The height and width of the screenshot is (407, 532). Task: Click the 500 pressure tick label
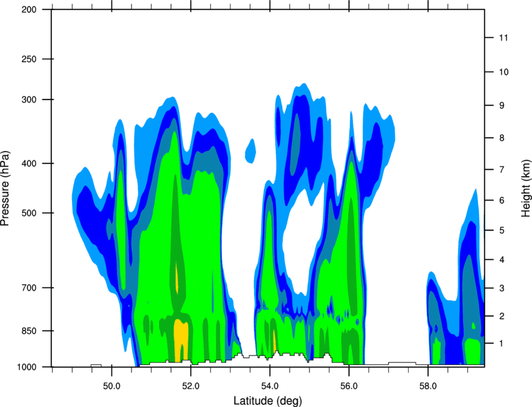tap(29, 213)
